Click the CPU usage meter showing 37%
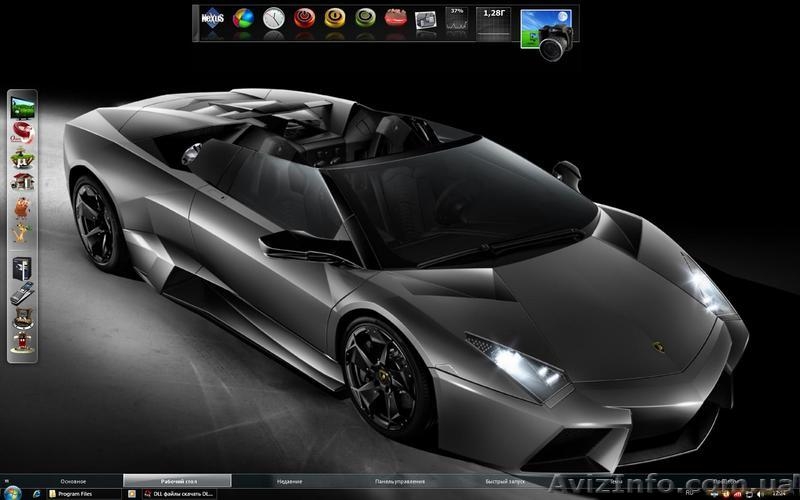The width and height of the screenshot is (800, 500). (457, 22)
